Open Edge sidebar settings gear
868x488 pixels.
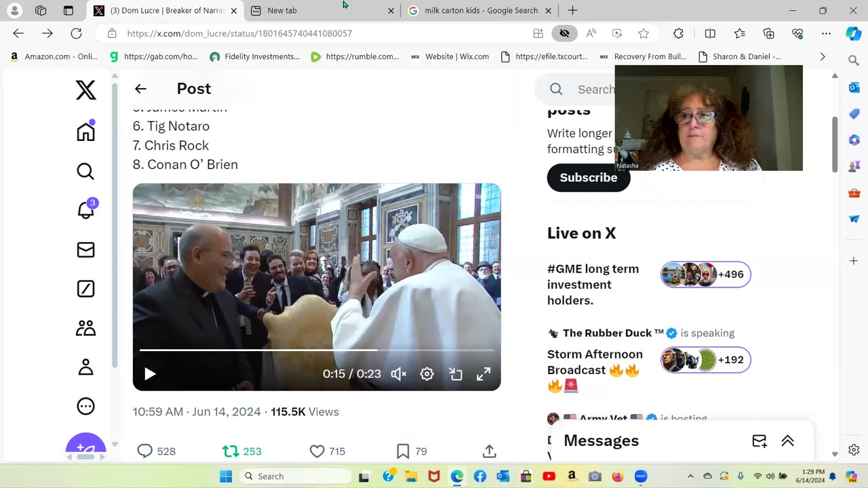[x=854, y=450]
